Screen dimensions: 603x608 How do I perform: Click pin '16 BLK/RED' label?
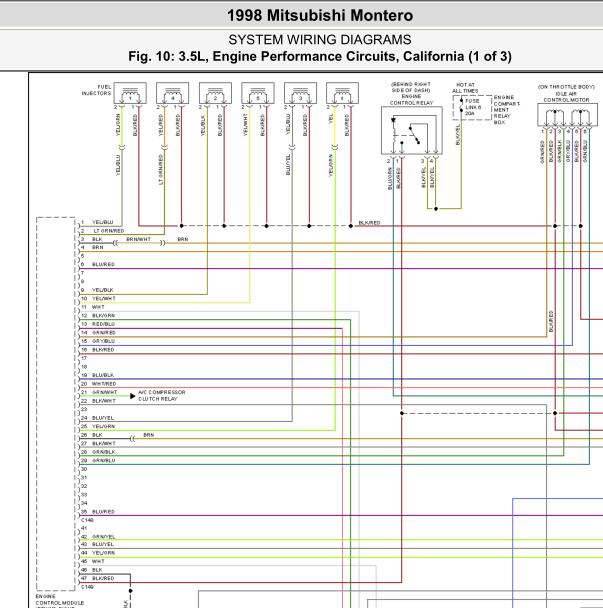(x=98, y=350)
